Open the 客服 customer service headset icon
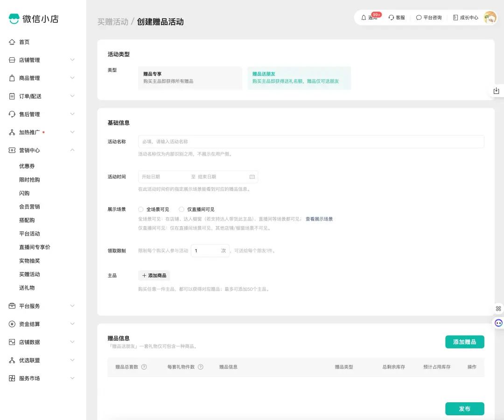Image resolution: width=504 pixels, height=420 pixels. [x=396, y=17]
